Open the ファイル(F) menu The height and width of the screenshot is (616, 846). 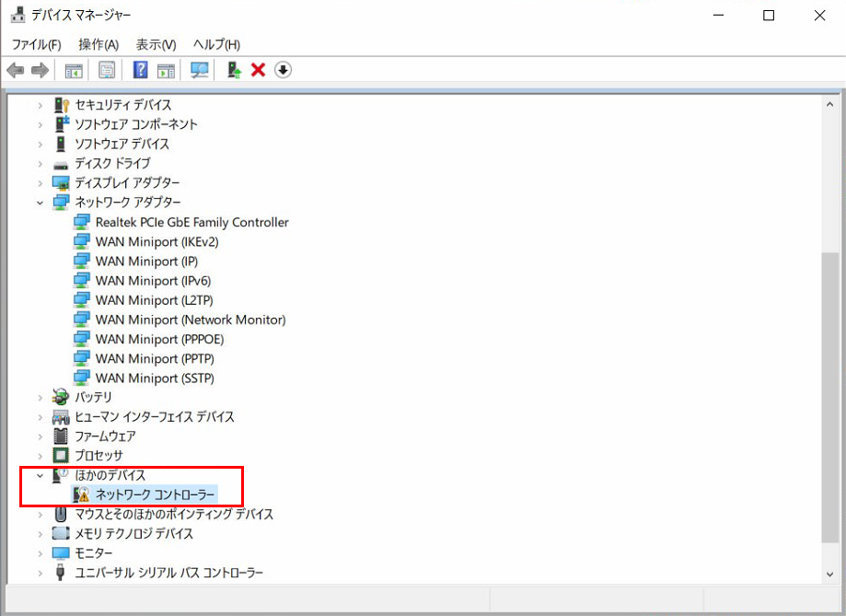[x=36, y=44]
